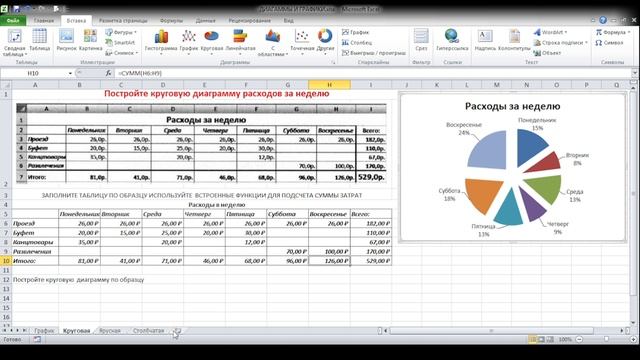Insert a slicer with Срез
Image resolution: width=640 pixels, height=360 pixels.
coord(421,40)
